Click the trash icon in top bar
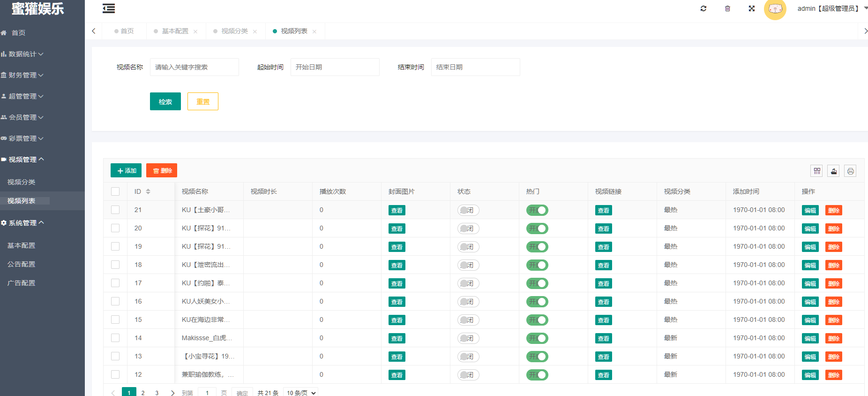 point(727,8)
